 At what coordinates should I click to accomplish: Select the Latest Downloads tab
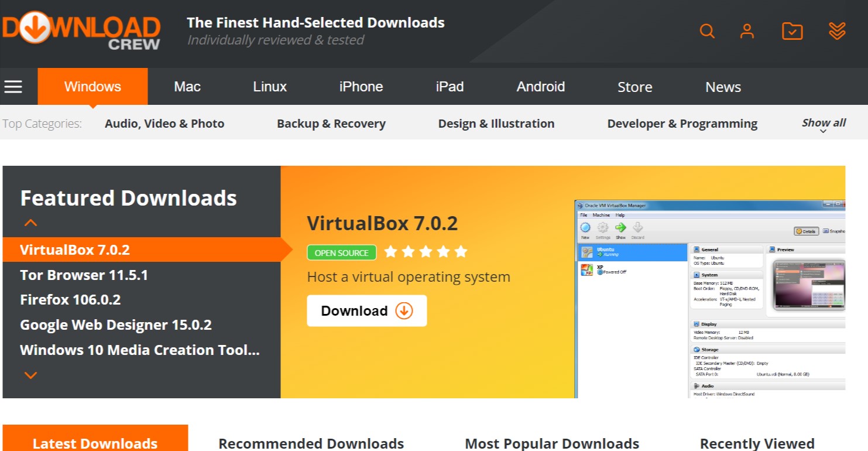click(x=95, y=438)
